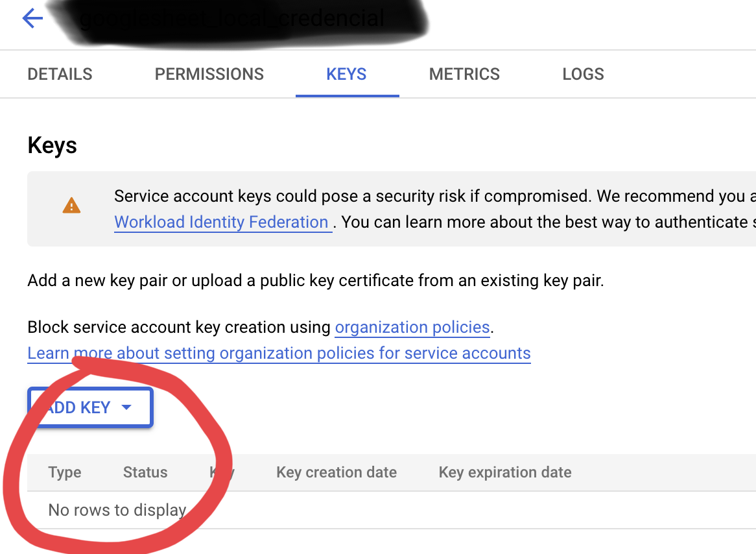Go to the Metrics tab

point(464,75)
